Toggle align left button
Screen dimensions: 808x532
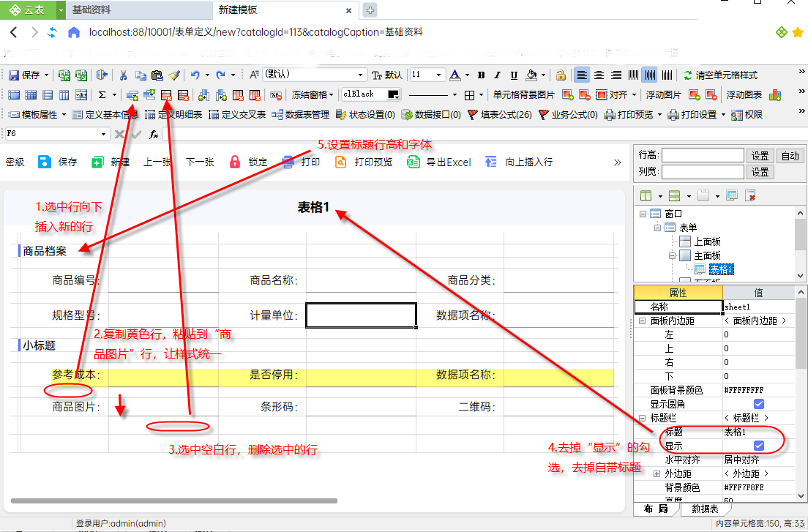click(x=582, y=75)
